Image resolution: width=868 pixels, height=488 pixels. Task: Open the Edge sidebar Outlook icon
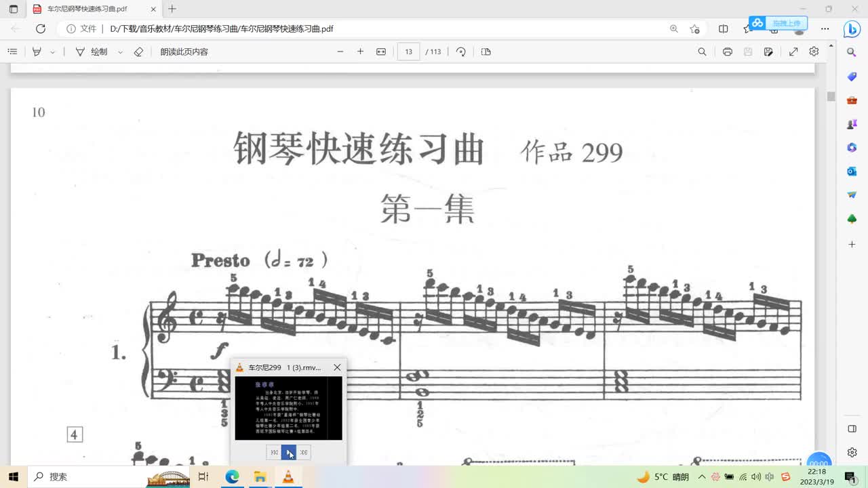coord(852,171)
